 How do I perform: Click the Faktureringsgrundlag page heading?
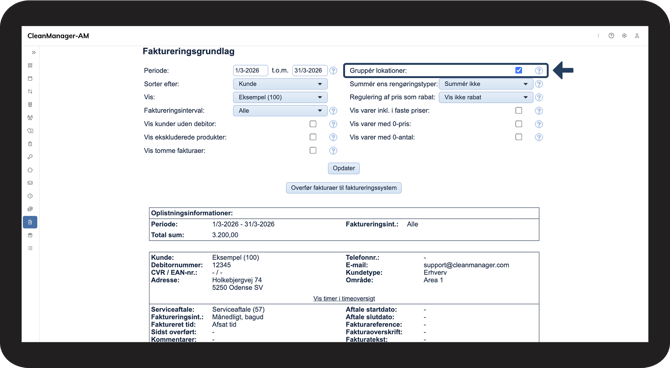click(x=188, y=51)
